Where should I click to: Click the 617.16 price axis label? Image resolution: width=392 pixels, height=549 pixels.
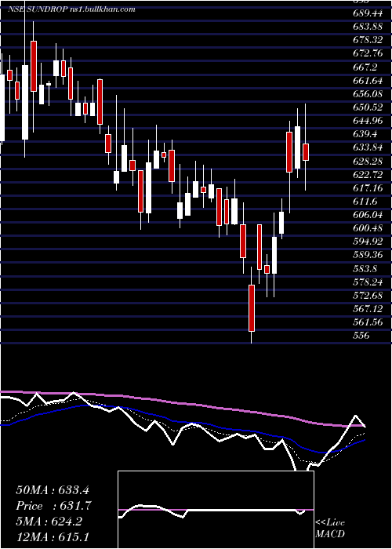(x=368, y=188)
